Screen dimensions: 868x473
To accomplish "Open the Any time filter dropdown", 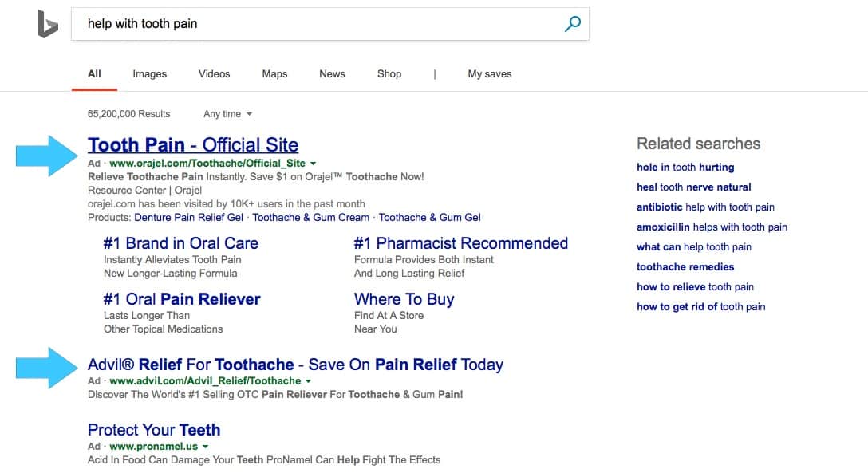I will coord(227,114).
